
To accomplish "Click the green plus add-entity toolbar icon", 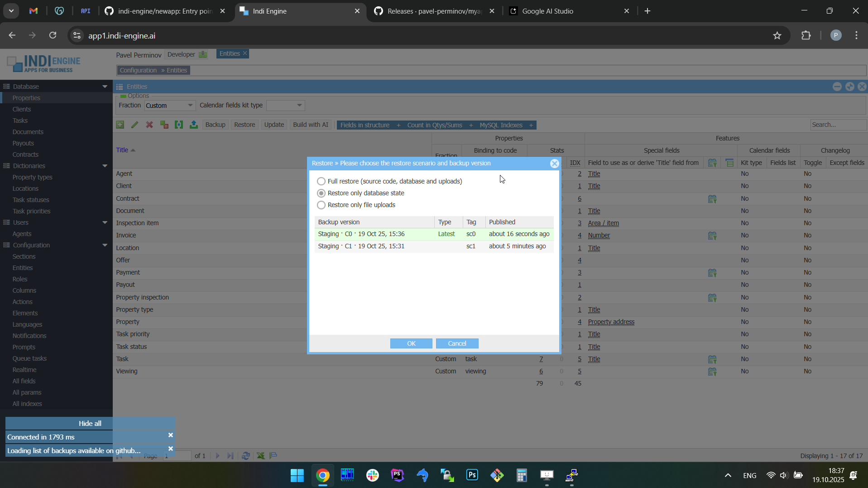I will click(x=120, y=125).
